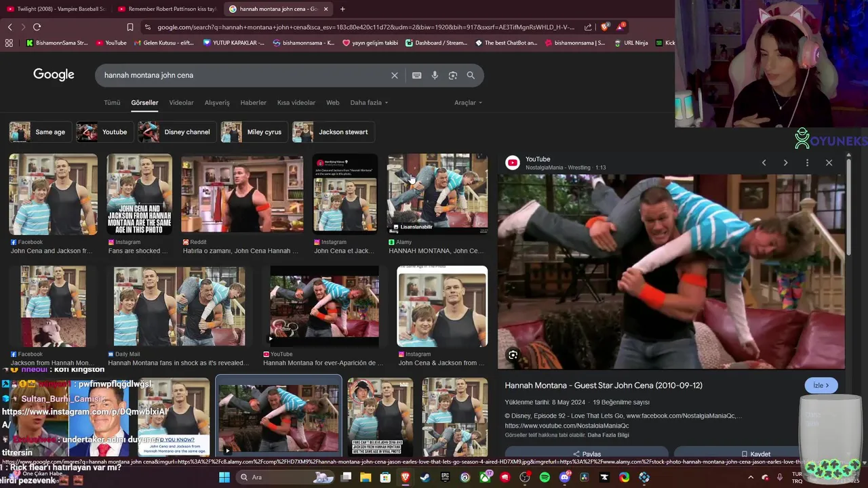Switch to the Alışveriş tab
This screenshot has width=868, height=488.
[217, 102]
